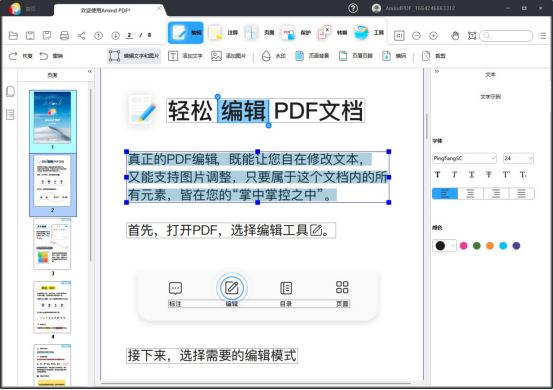Click the 恢复 (Redo) button
The height and width of the screenshot is (390, 553).
click(x=20, y=56)
